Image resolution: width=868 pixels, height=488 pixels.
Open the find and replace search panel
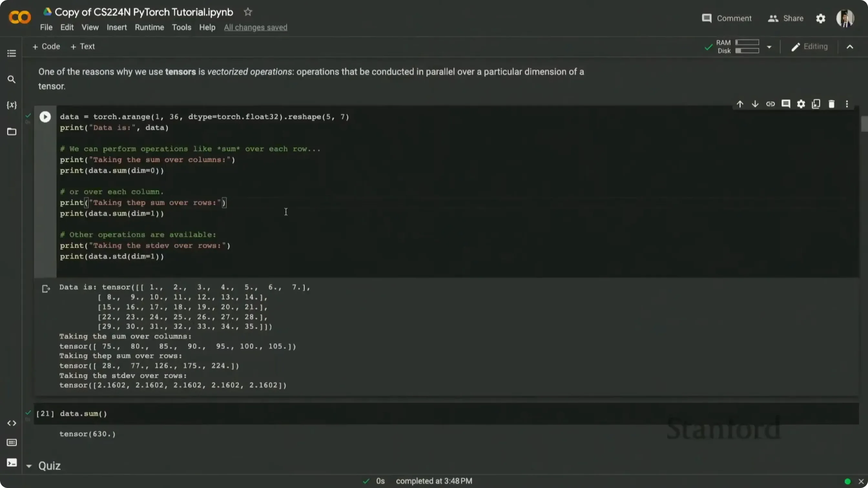(11, 79)
